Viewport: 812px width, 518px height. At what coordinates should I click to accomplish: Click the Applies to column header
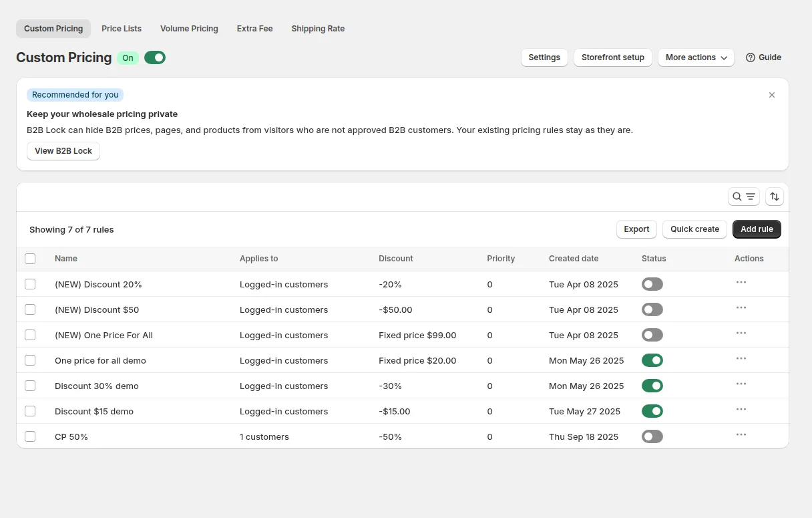258,259
